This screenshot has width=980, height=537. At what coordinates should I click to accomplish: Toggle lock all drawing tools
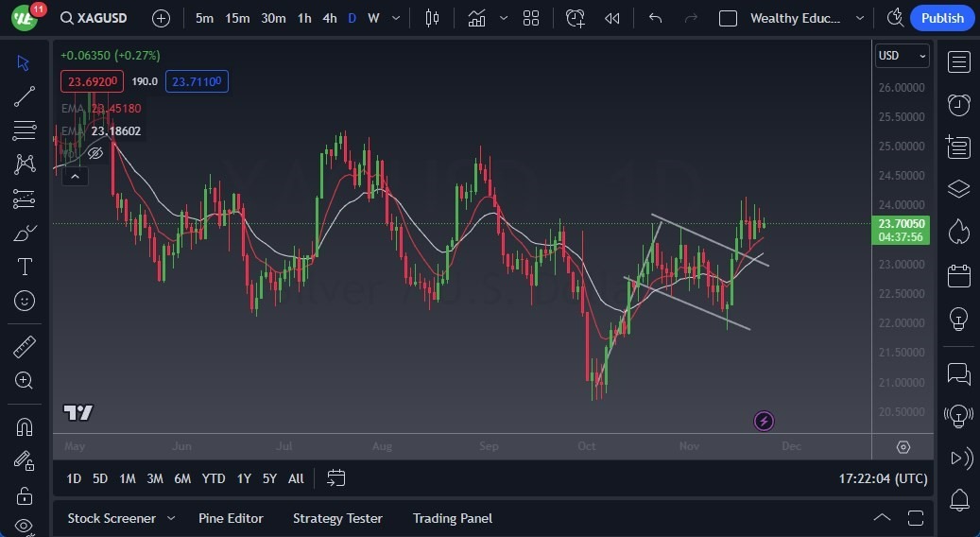25,495
